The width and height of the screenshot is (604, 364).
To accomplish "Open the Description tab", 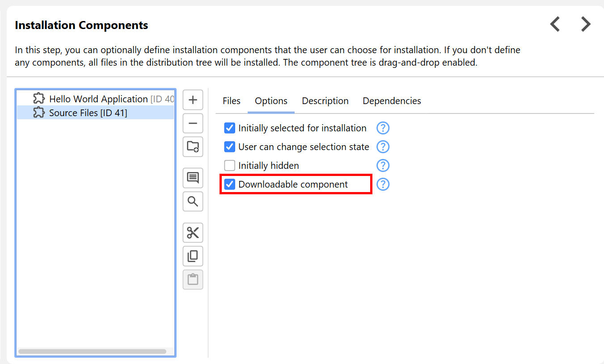I will pos(325,101).
